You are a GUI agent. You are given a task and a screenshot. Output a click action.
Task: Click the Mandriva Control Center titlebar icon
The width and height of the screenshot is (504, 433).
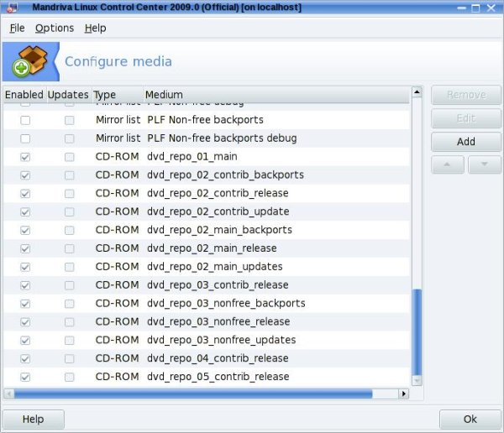coord(13,7)
